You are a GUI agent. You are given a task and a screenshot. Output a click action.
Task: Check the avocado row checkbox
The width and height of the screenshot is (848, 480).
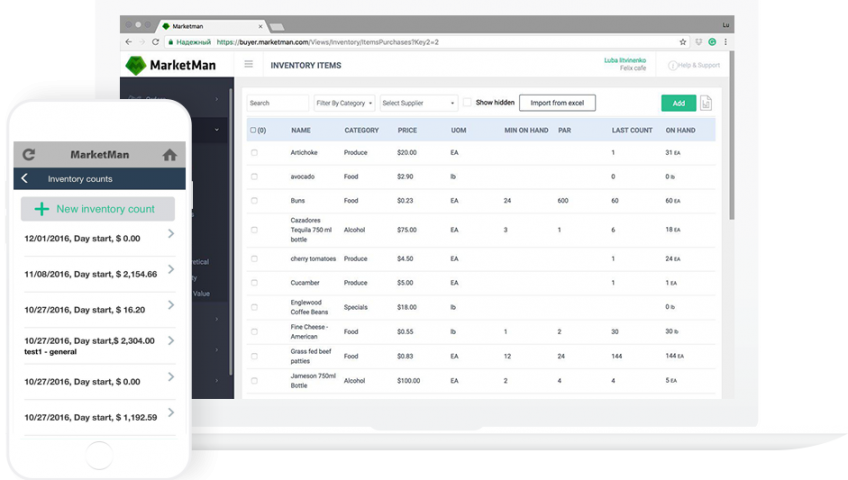pos(254,176)
